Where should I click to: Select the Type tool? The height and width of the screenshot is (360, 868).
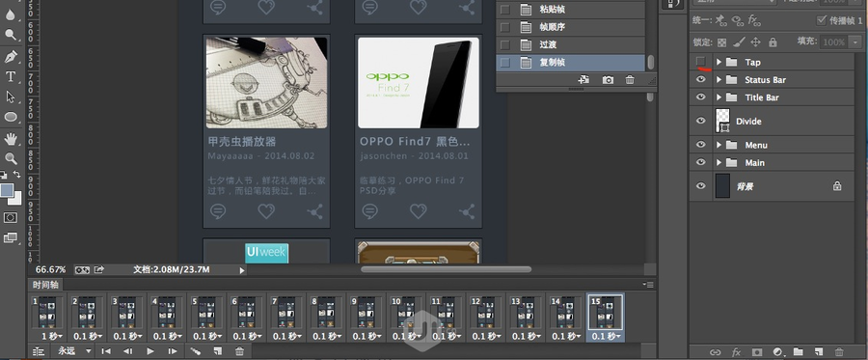pos(11,76)
